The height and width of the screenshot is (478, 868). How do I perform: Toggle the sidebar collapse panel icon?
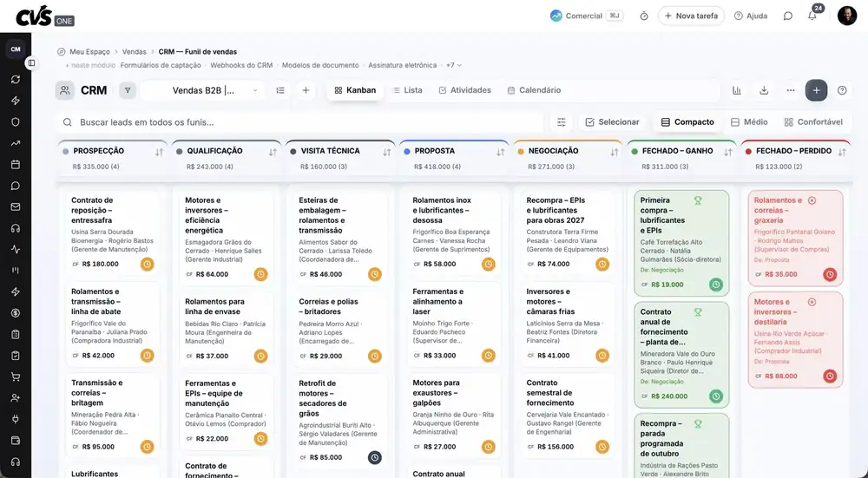click(31, 63)
